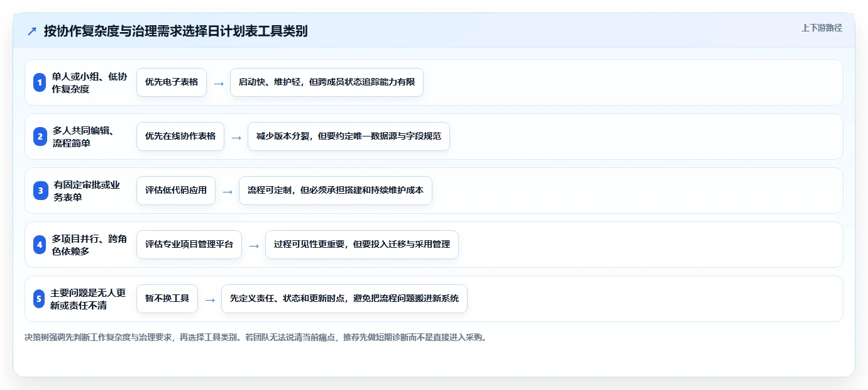
Task: Click condition text 主要问题是无人更新或责任不清
Action: [x=88, y=299]
